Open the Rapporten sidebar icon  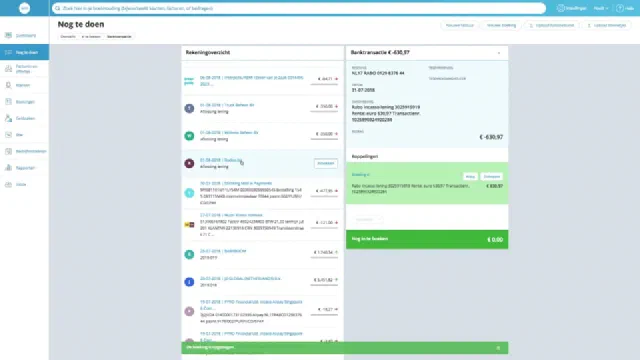tap(8, 168)
